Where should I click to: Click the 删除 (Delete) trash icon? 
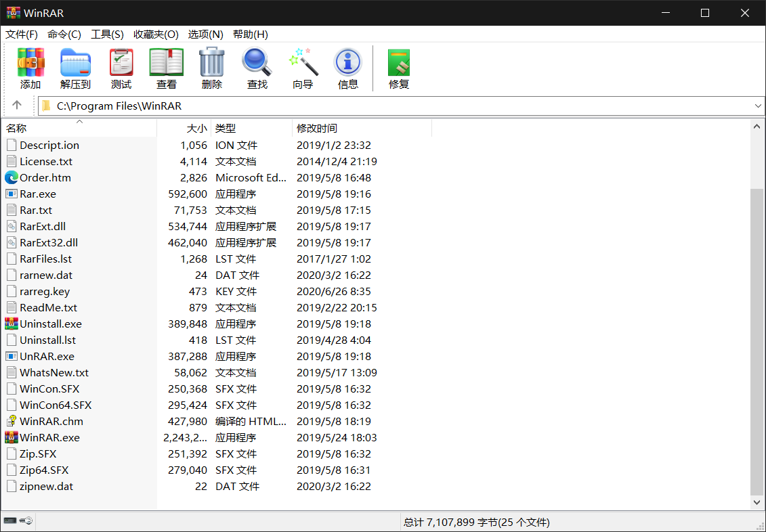(211, 68)
